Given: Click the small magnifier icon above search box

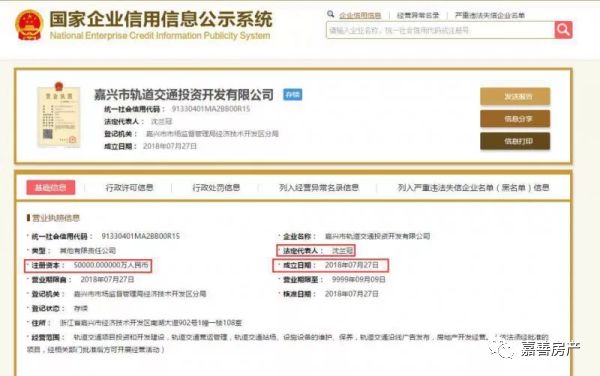Looking at the screenshot, I should point(331,15).
